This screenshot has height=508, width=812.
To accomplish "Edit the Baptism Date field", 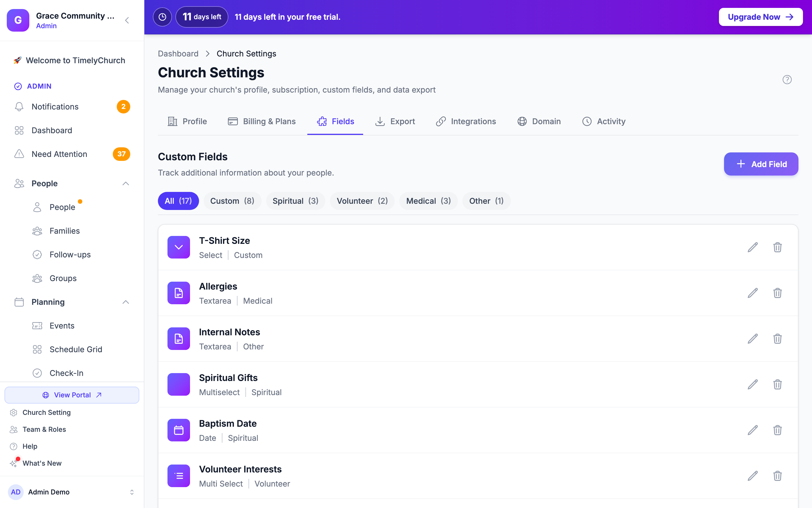I will (753, 430).
